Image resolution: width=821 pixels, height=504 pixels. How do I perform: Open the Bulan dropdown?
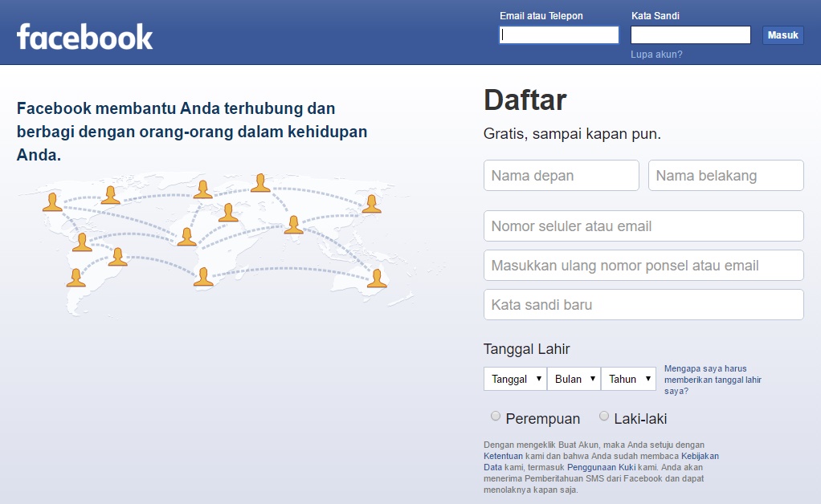[574, 378]
